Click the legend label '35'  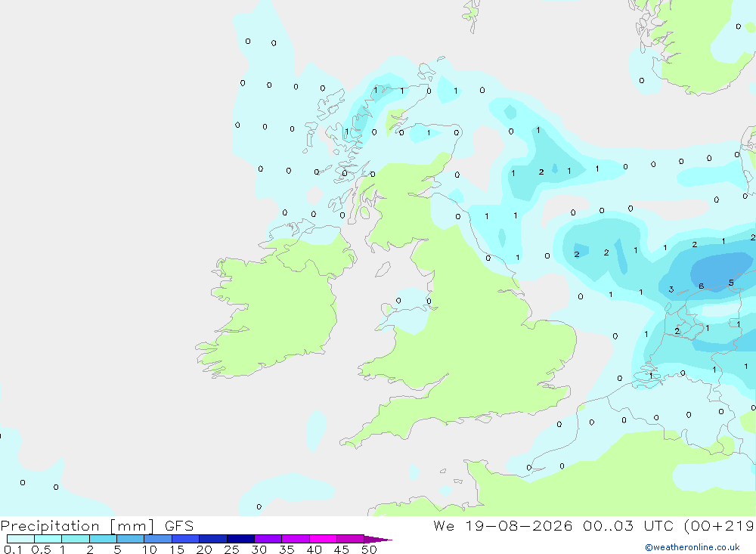287,549
